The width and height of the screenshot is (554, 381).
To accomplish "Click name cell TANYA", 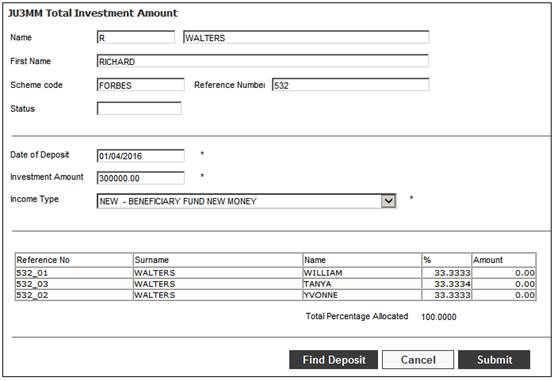I will pos(362,284).
